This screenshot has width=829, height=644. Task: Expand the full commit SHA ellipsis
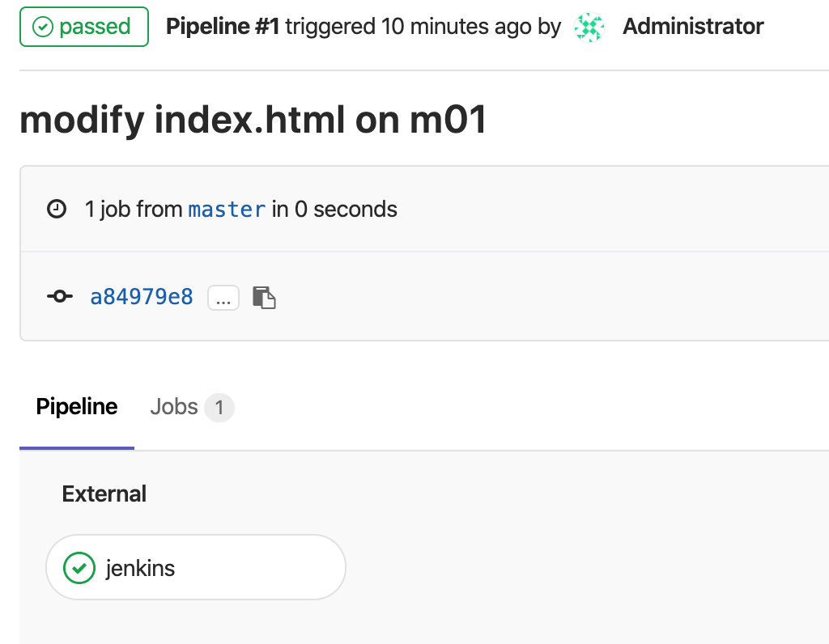pyautogui.click(x=223, y=298)
